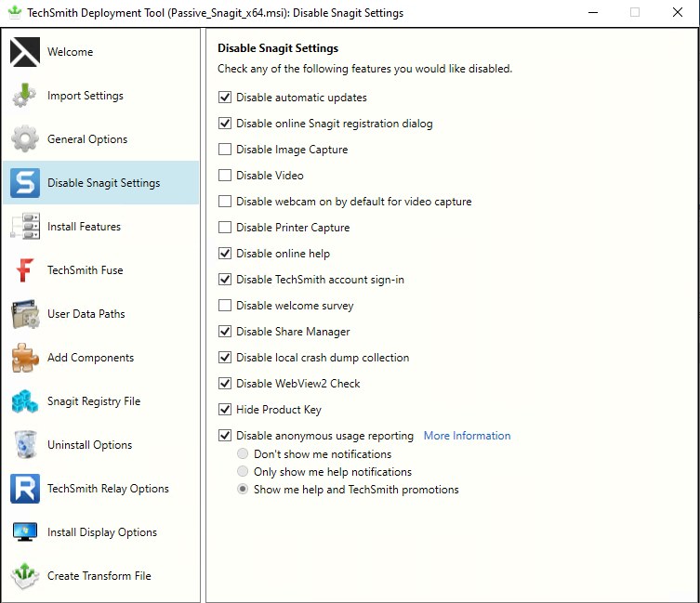This screenshot has height=603, width=700.
Task: Click the Install Display Options monitor icon
Action: [x=25, y=532]
